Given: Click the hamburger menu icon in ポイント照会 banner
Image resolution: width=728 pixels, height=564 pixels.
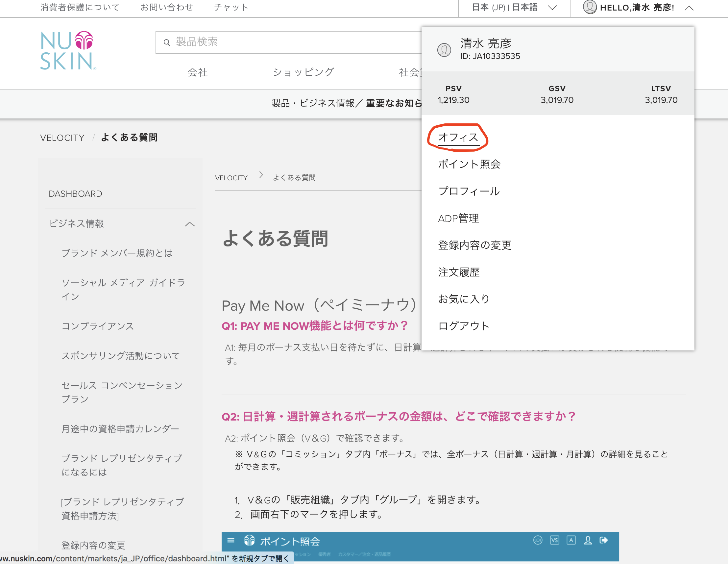Looking at the screenshot, I should coord(231,540).
